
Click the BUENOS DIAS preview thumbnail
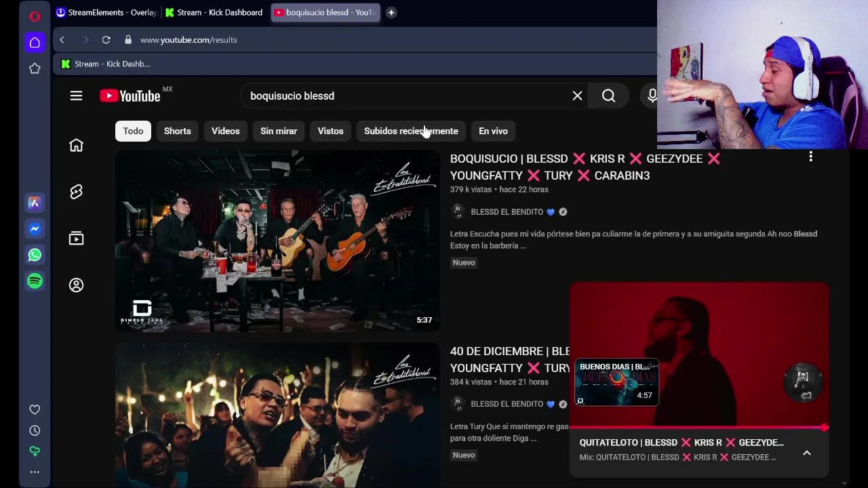tap(616, 382)
